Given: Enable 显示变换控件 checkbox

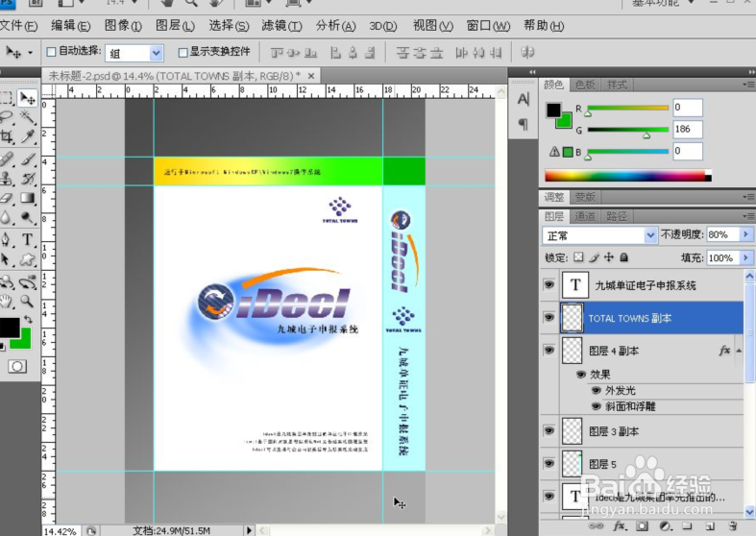Looking at the screenshot, I should point(183,52).
